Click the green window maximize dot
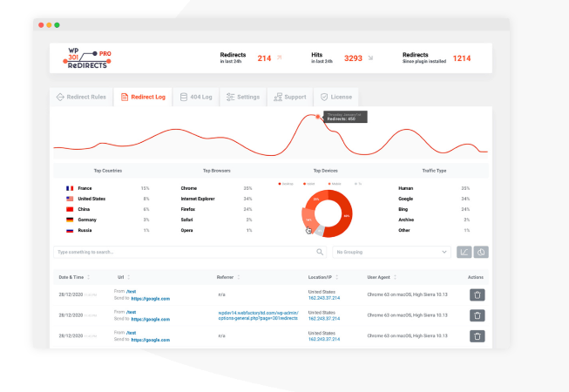Screen dimensions: 569x392 click(57, 25)
